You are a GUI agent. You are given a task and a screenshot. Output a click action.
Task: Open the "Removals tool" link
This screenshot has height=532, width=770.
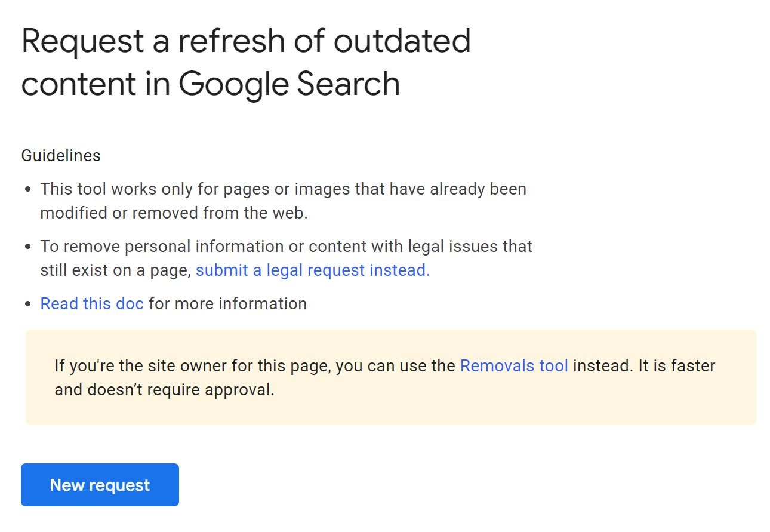(x=513, y=365)
